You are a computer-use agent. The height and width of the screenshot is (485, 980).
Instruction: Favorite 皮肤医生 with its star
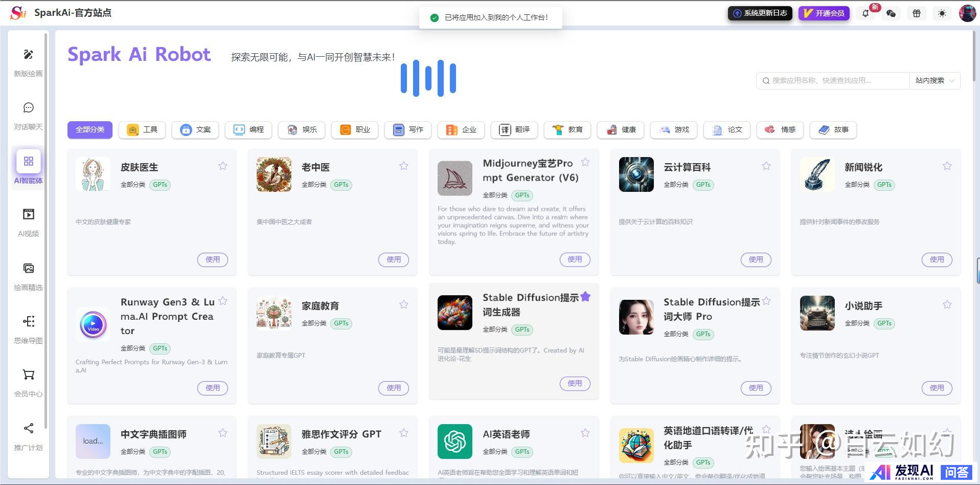point(223,166)
